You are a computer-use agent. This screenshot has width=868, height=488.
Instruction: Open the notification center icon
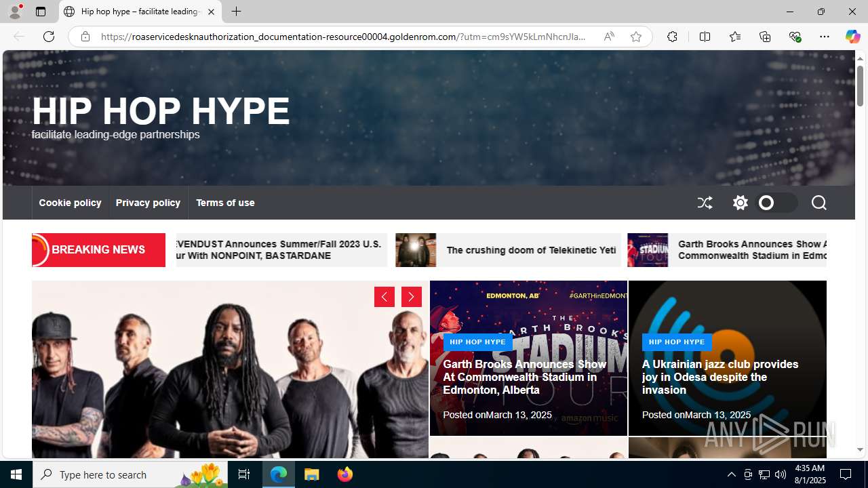pos(846,474)
